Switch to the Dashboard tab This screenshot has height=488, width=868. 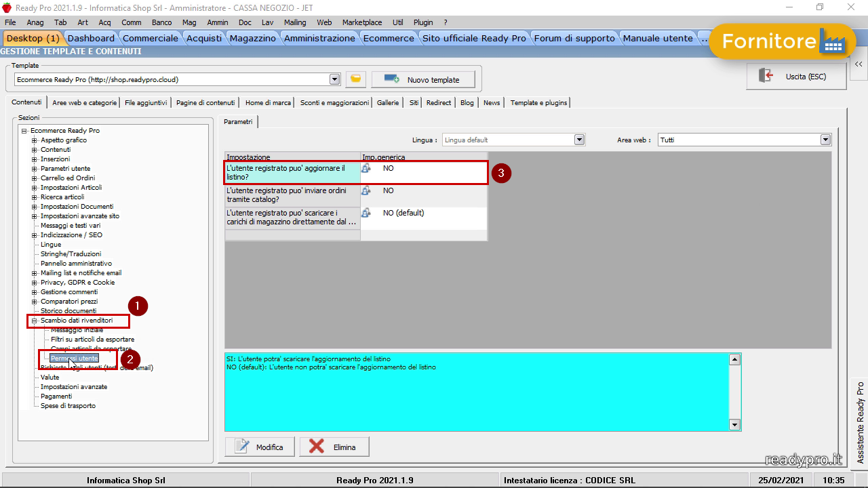pos(91,38)
